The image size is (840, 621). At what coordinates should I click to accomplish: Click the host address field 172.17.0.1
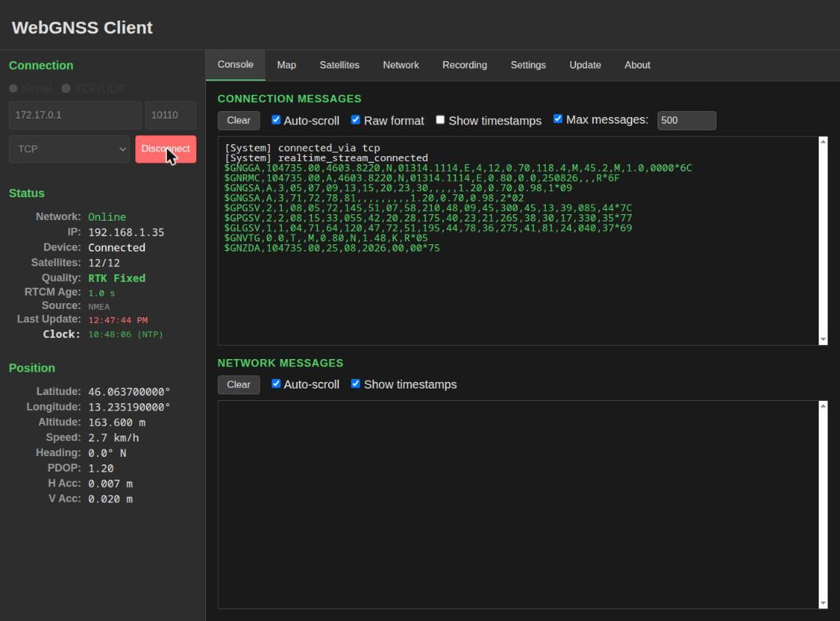pyautogui.click(x=75, y=116)
